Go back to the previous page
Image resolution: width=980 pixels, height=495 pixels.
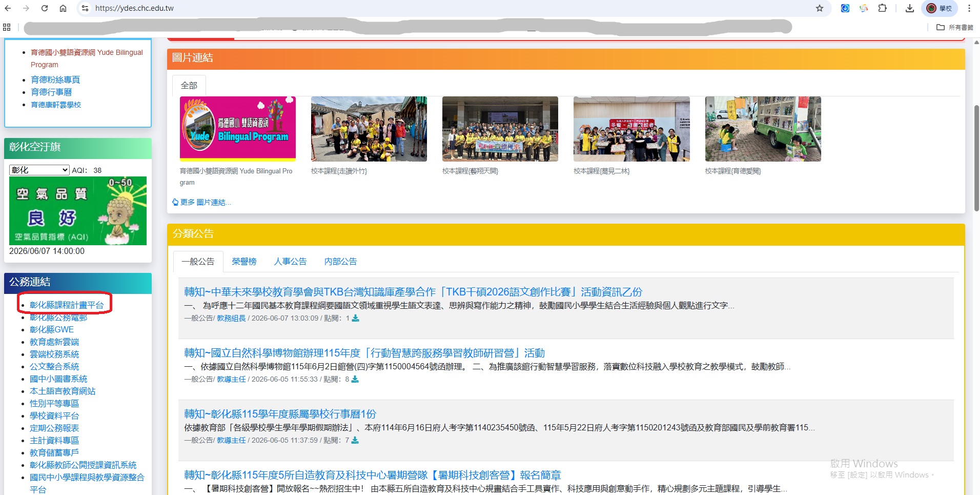[8, 8]
